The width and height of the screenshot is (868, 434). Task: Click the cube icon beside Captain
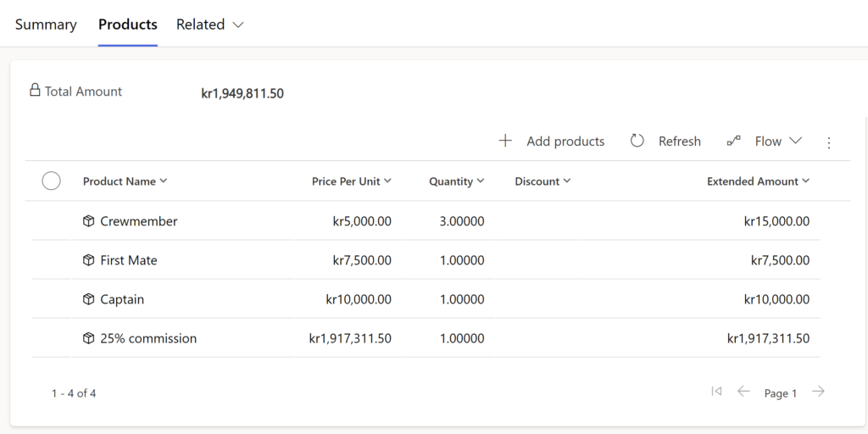88,299
